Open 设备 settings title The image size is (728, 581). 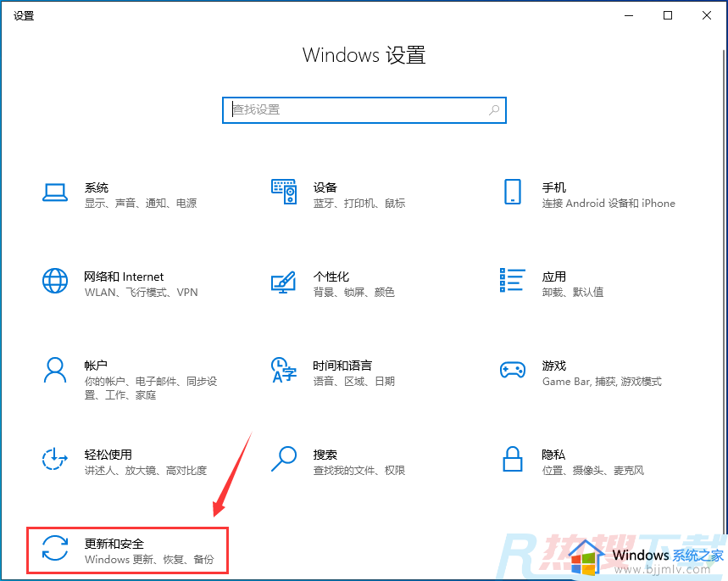click(x=325, y=187)
